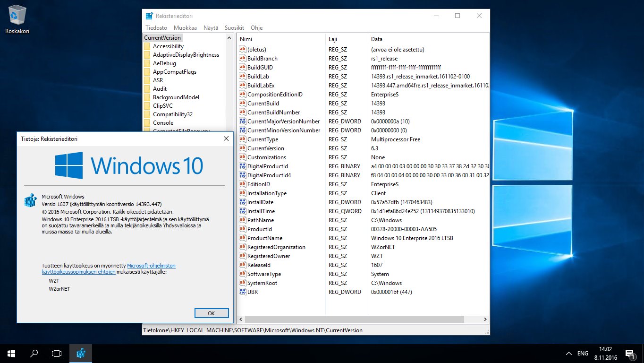
Task: Select the ReleaseId value name
Action: [x=259, y=265]
